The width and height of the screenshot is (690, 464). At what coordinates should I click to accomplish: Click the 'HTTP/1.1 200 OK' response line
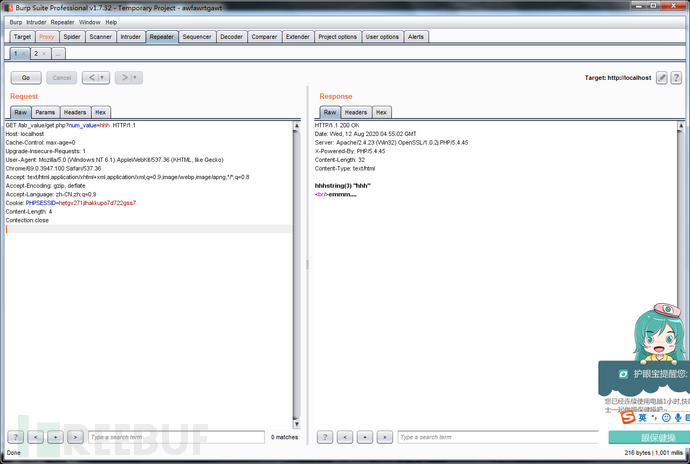click(x=337, y=125)
